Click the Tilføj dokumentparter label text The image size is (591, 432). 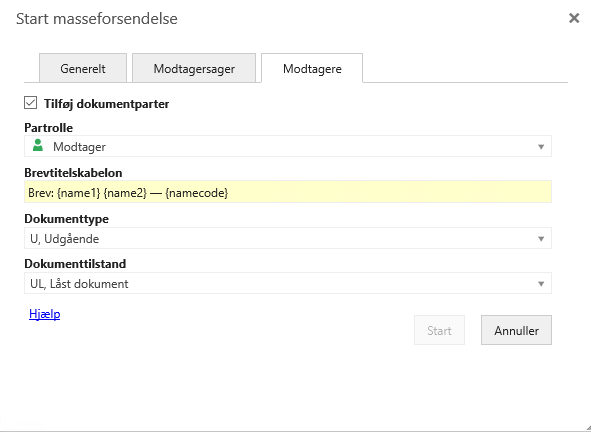point(106,104)
